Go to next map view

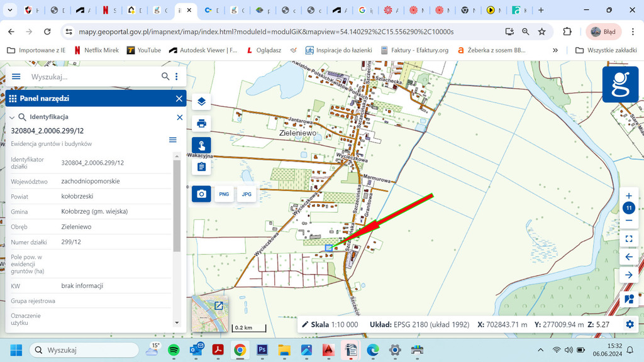click(629, 275)
